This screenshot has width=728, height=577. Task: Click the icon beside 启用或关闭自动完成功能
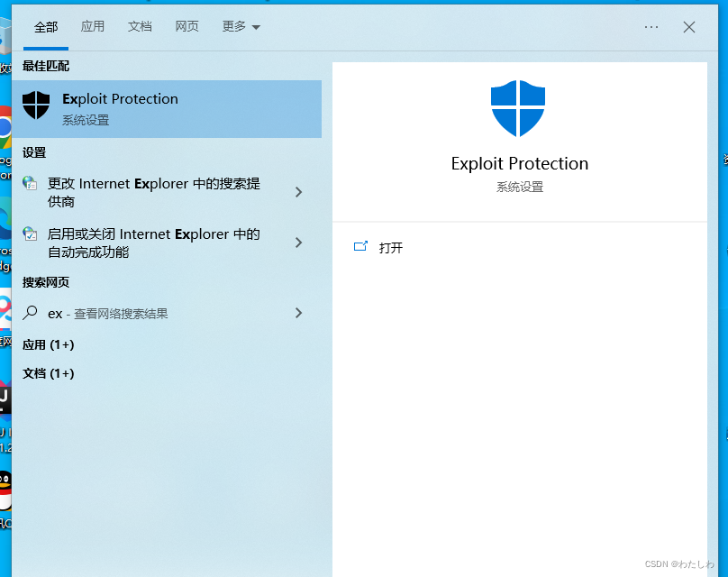(30, 234)
